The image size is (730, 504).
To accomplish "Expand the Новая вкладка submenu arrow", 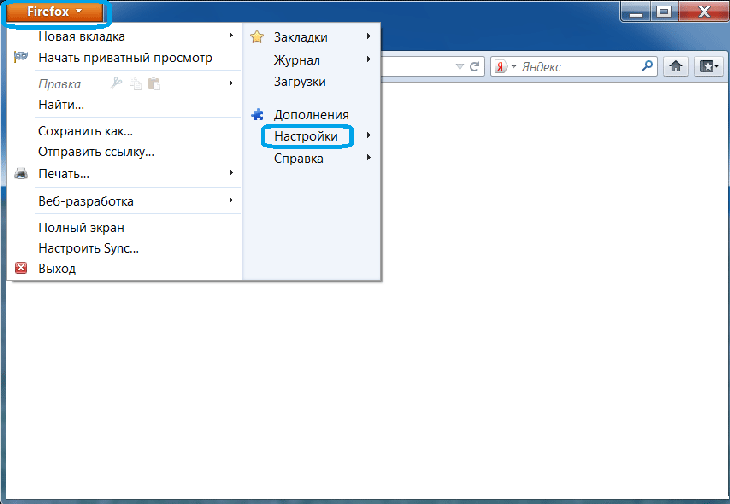I will click(231, 35).
